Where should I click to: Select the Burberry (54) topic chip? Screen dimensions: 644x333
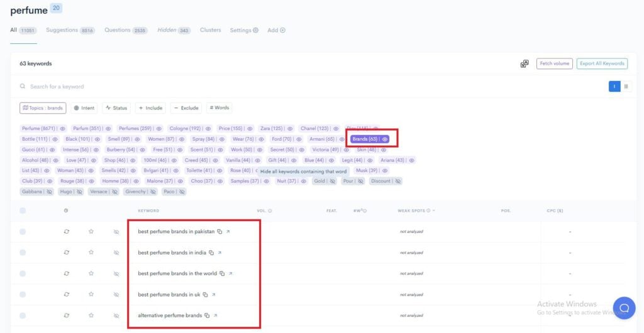click(x=126, y=150)
